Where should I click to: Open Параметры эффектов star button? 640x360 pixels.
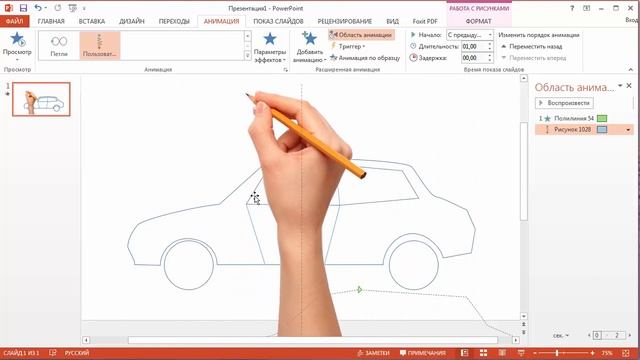(270, 47)
